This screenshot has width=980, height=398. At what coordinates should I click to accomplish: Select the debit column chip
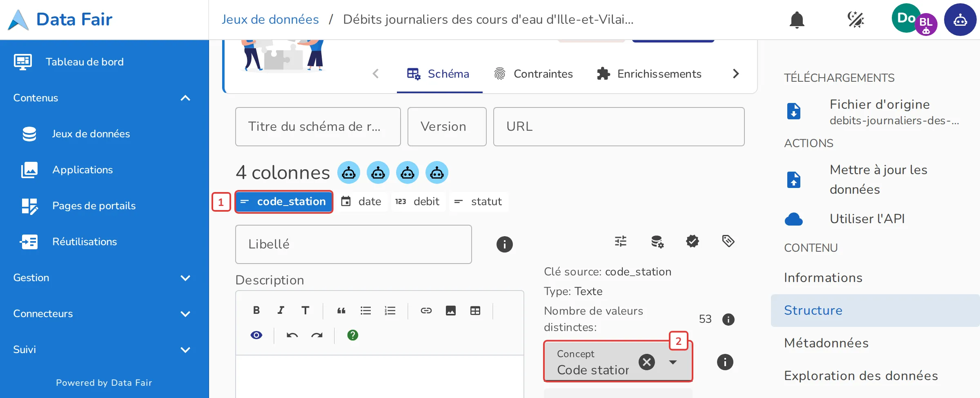(418, 201)
